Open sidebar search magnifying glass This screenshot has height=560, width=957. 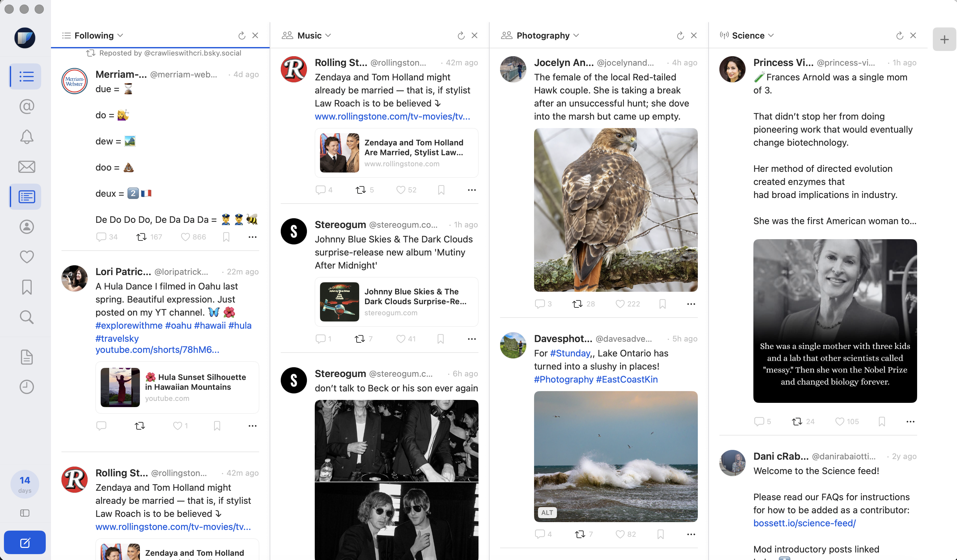26,317
